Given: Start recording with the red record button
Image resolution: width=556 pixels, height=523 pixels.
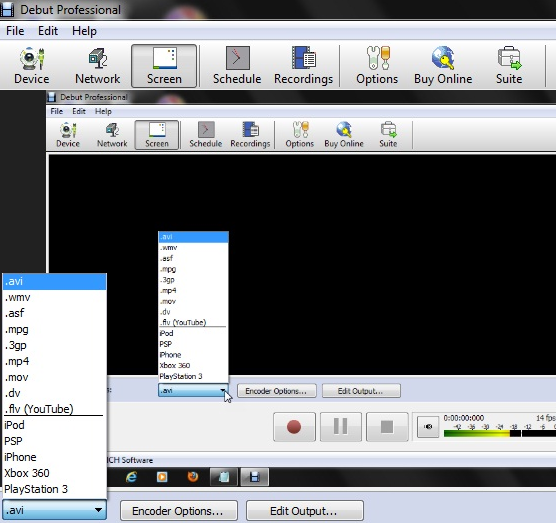Looking at the screenshot, I should (294, 427).
